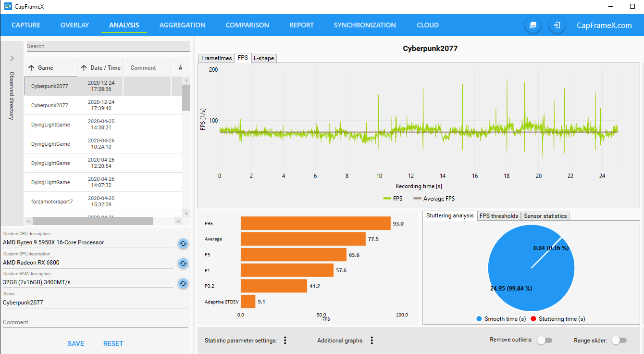The image size is (644, 354).
Task: Switch to the CAPTURE tab
Action: tap(26, 25)
